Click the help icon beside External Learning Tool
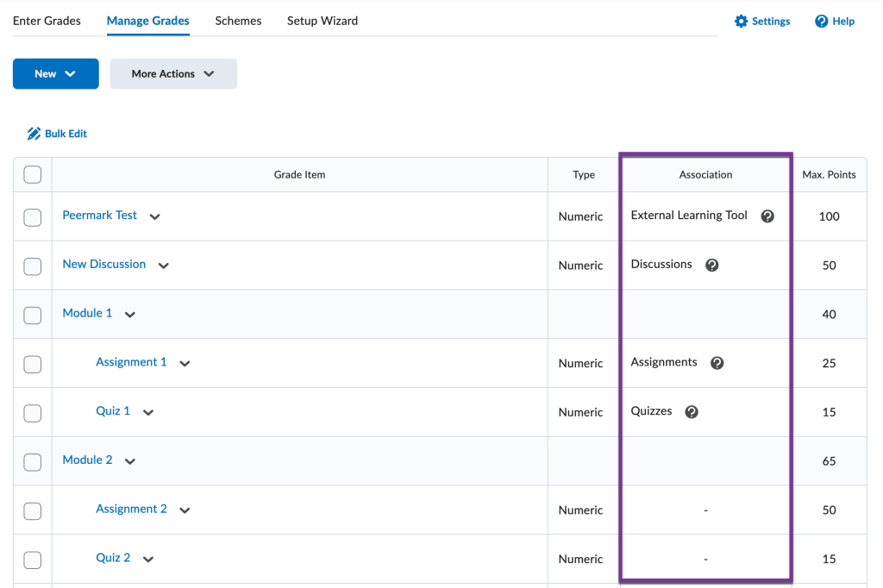The image size is (883, 588). (767, 216)
